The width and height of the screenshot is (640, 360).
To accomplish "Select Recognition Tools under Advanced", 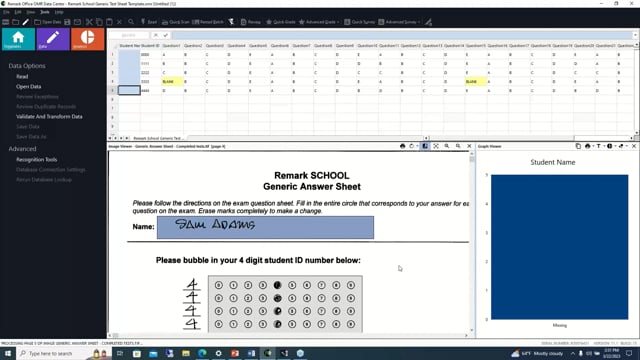I will [36, 160].
